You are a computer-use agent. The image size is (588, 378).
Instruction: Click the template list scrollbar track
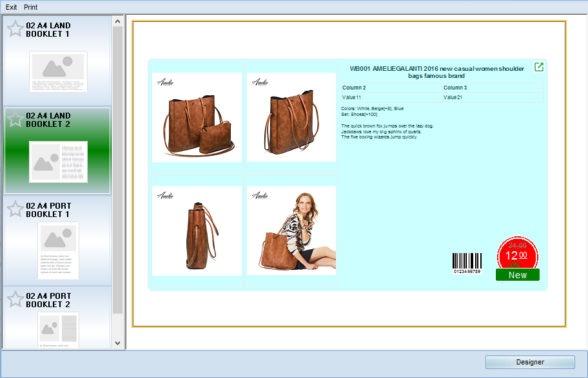tap(118, 326)
